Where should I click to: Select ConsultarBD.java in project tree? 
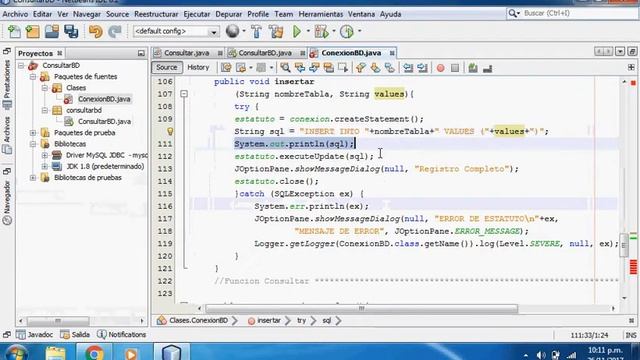pos(104,121)
